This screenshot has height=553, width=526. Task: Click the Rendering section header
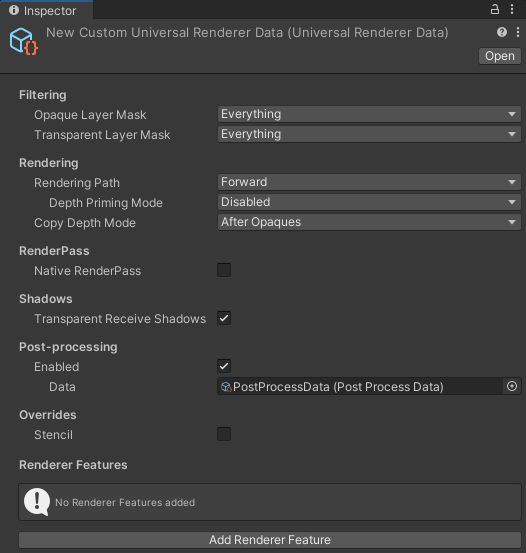[49, 163]
